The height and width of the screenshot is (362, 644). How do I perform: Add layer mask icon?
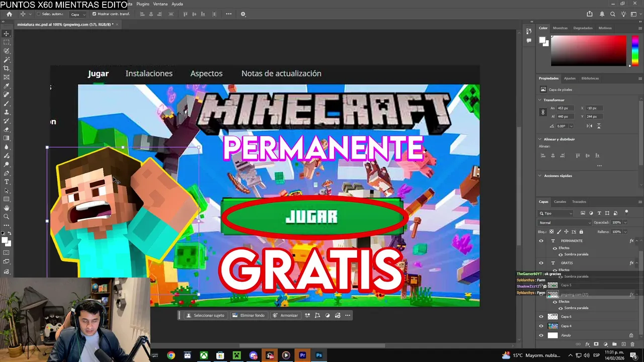point(596,344)
